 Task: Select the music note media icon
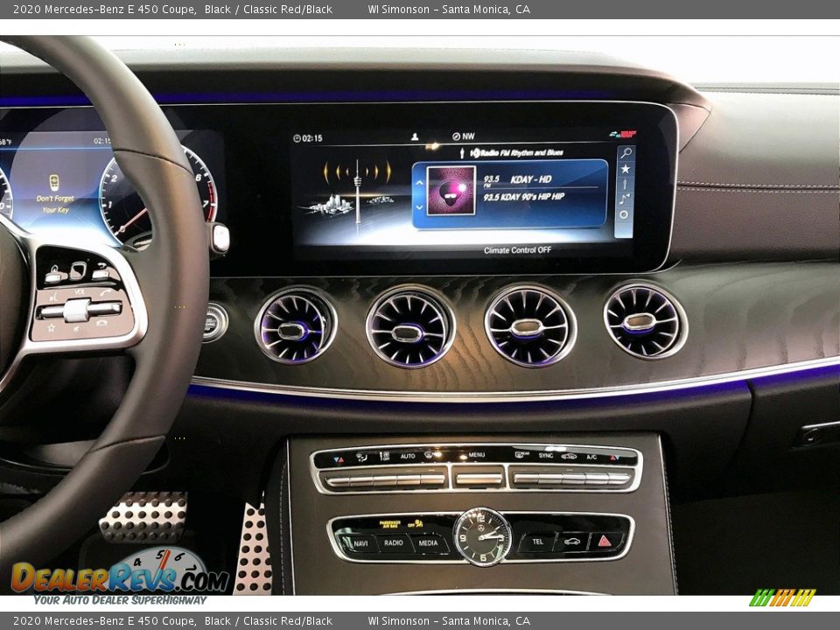click(623, 196)
